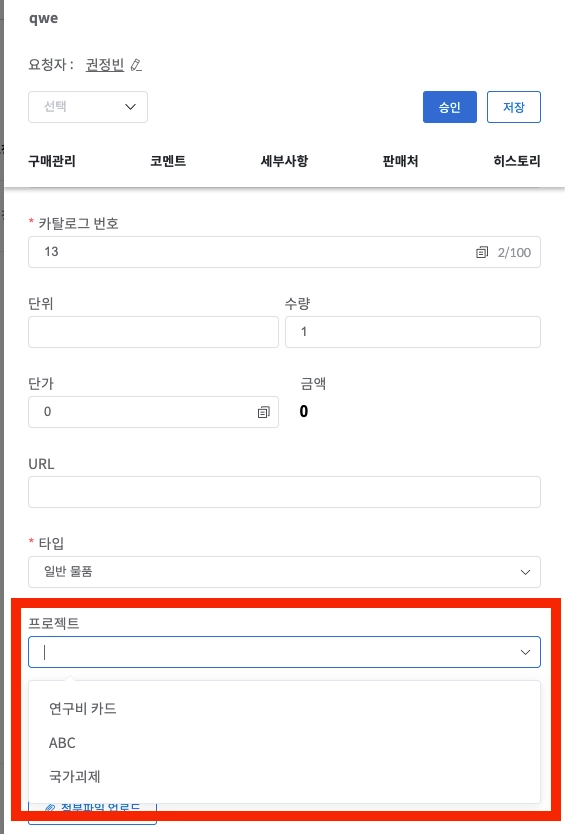Viewport: 565px width, 834px height.
Task: Open the 선택 status dropdown
Action: point(88,107)
